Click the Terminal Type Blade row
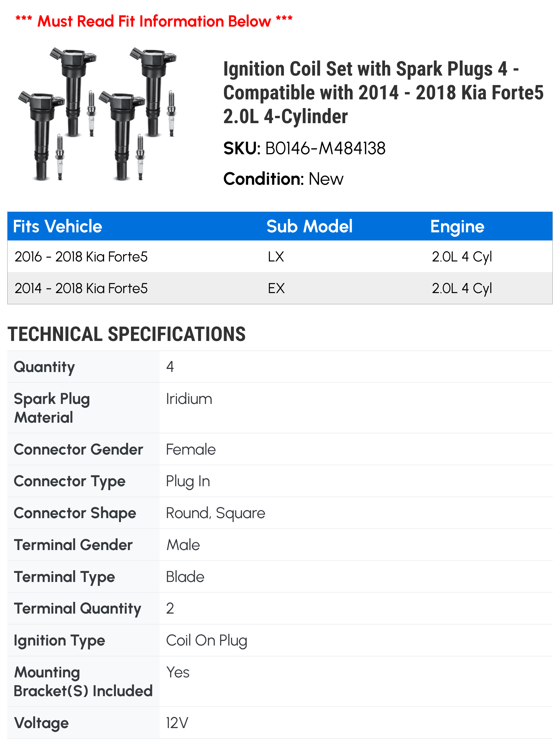 [280, 577]
